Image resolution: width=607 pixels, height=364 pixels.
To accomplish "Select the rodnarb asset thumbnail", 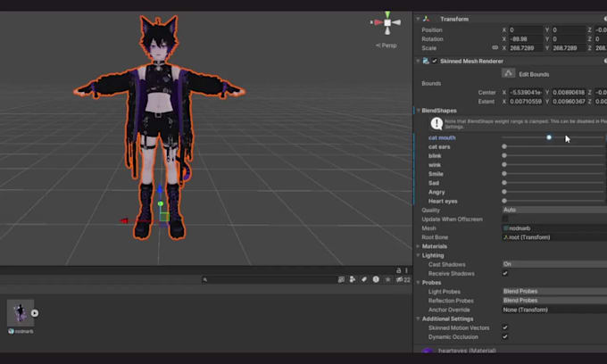I will pos(21,312).
